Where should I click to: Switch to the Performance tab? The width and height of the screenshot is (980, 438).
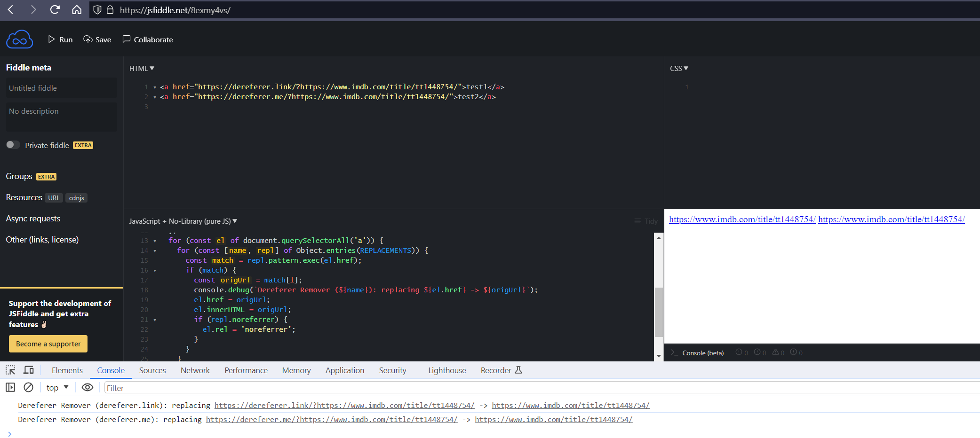click(246, 370)
